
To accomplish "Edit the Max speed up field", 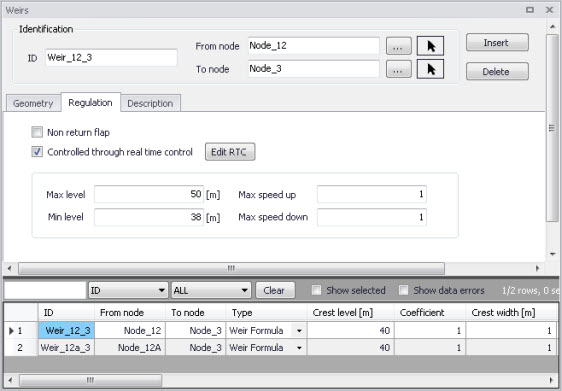I will pyautogui.click(x=372, y=194).
